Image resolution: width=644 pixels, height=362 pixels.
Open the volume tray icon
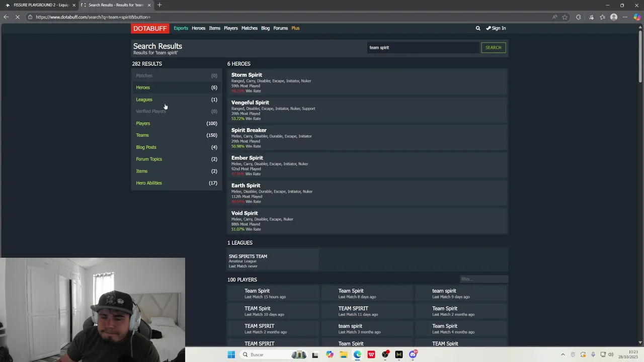tap(611, 354)
